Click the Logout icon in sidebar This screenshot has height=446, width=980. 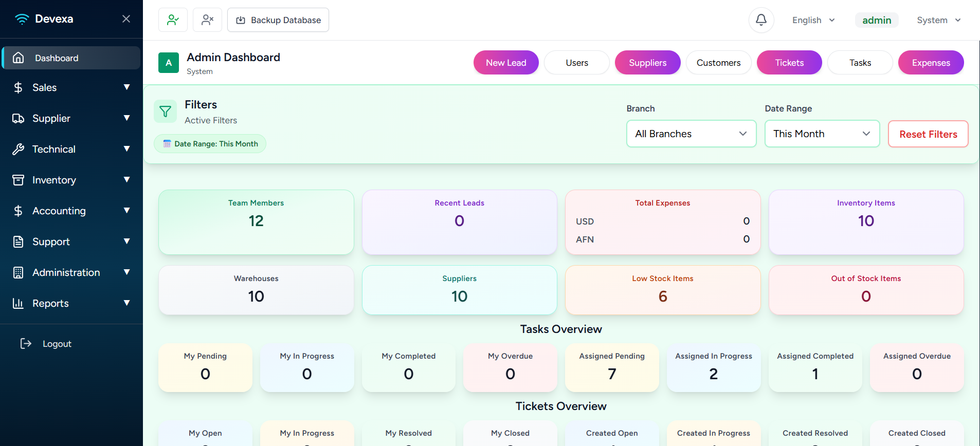click(26, 344)
